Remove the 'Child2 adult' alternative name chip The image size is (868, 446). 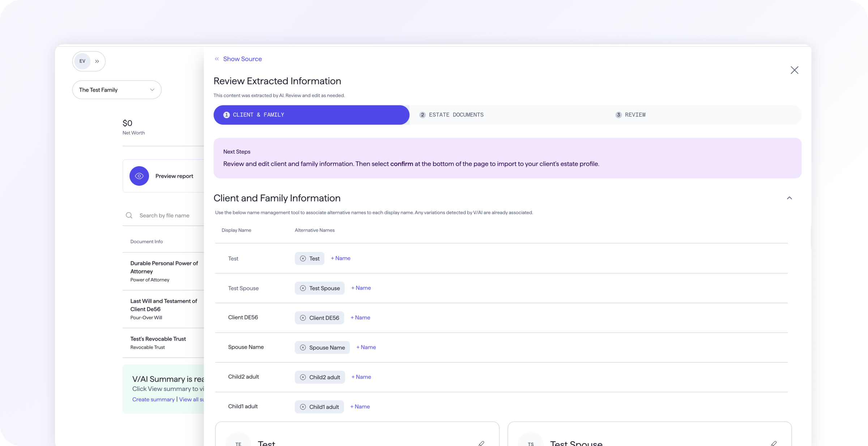point(303,377)
